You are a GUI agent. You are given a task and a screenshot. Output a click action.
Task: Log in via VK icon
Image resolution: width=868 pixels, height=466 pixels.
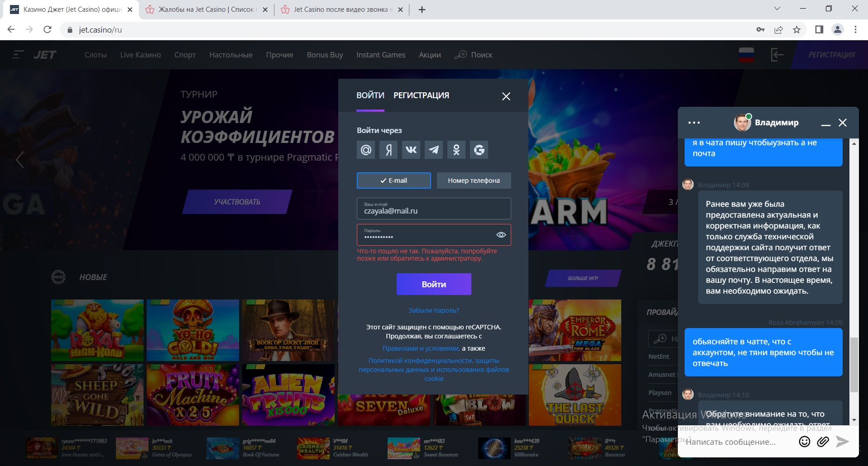411,150
